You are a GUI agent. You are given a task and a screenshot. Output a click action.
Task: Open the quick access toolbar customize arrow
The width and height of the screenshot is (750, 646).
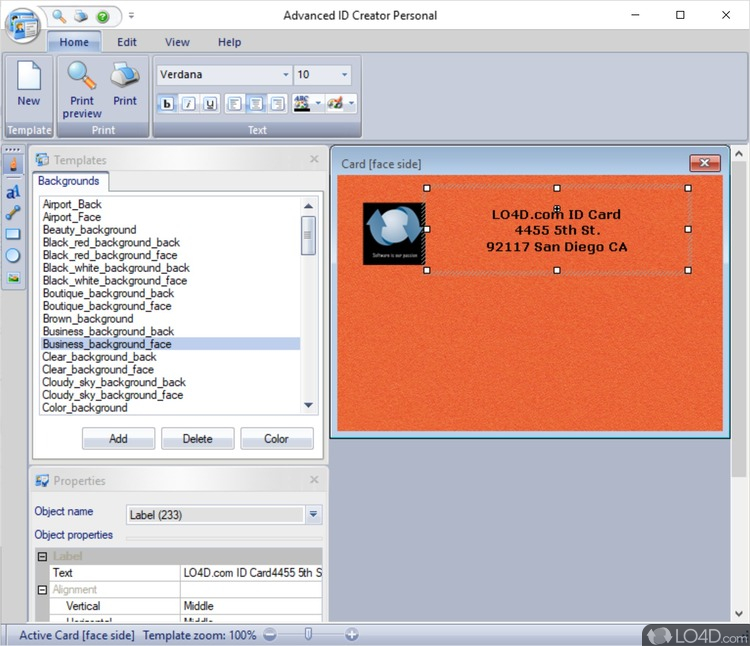131,16
